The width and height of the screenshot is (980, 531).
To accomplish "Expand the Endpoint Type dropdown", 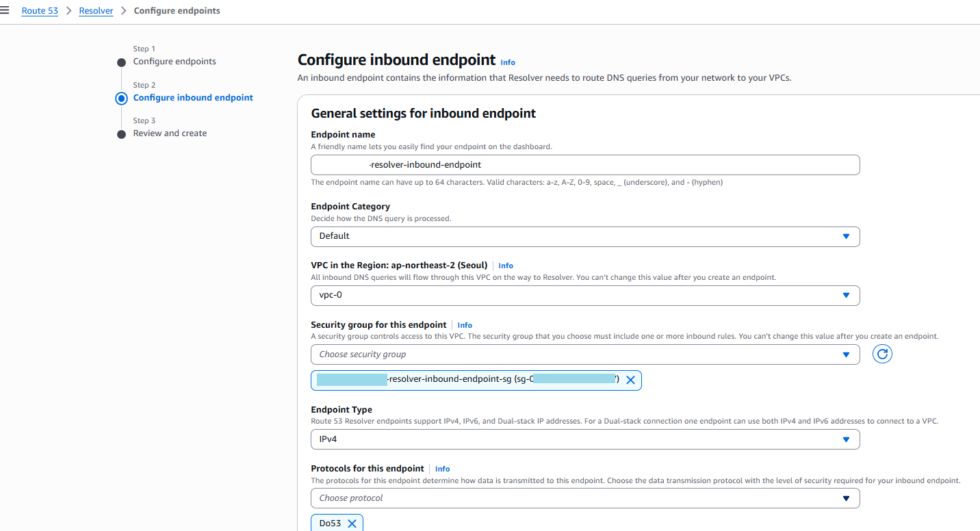I will pyautogui.click(x=584, y=439).
